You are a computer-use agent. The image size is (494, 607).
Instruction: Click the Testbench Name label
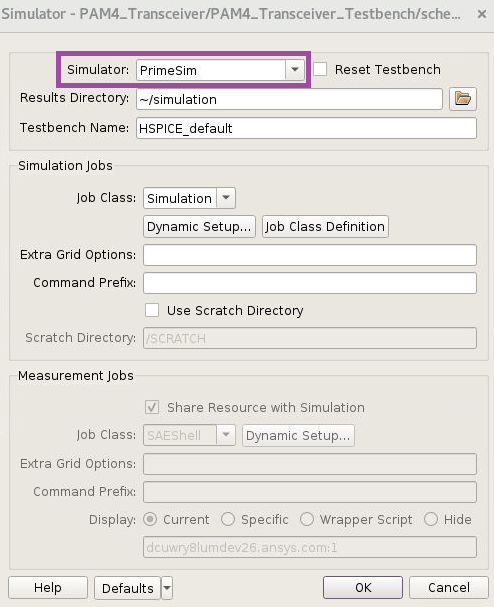click(x=74, y=128)
